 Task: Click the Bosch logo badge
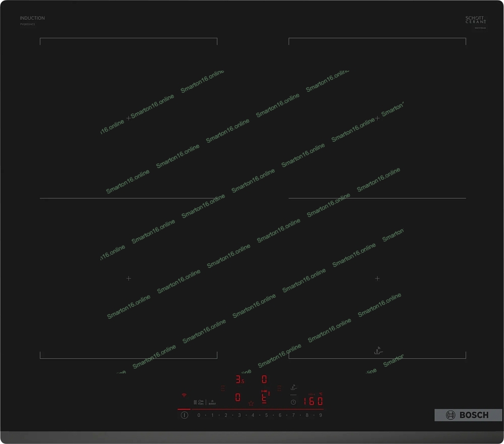coord(468,415)
